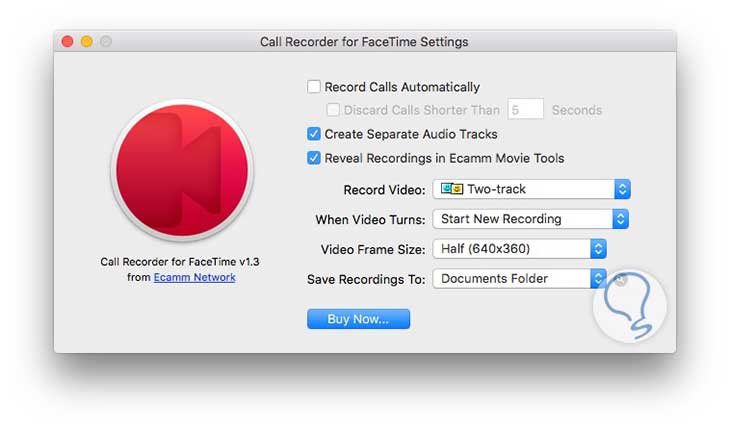730x430 pixels.
Task: Open the Video Frame Size dropdown
Action: pyautogui.click(x=519, y=249)
